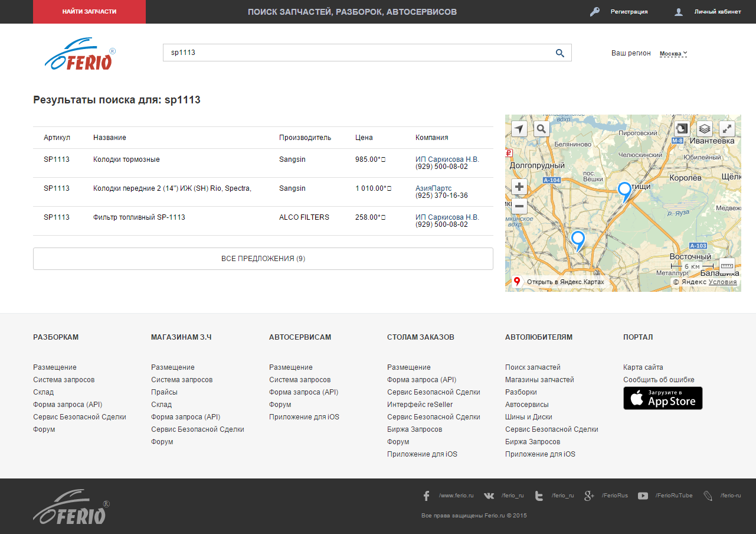Click the (925) 370-16-36 phone number

pos(441,196)
